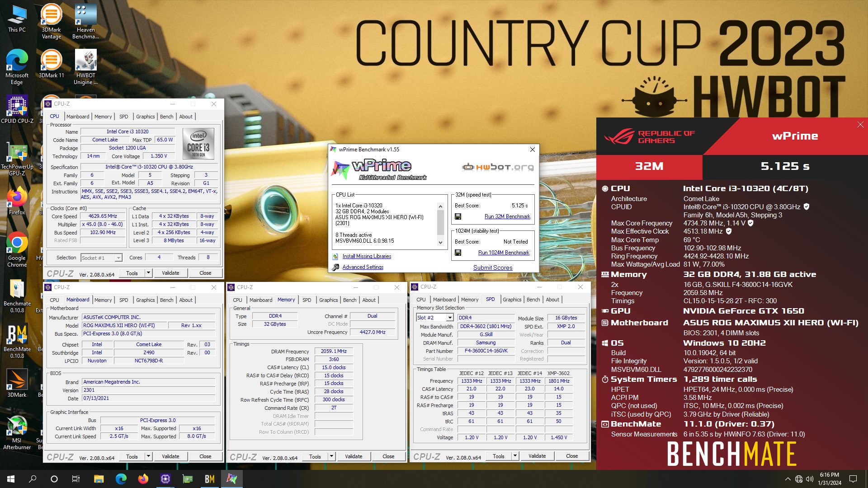The image size is (868, 488).
Task: Click the 1024M save score floppy icon
Action: (x=458, y=253)
